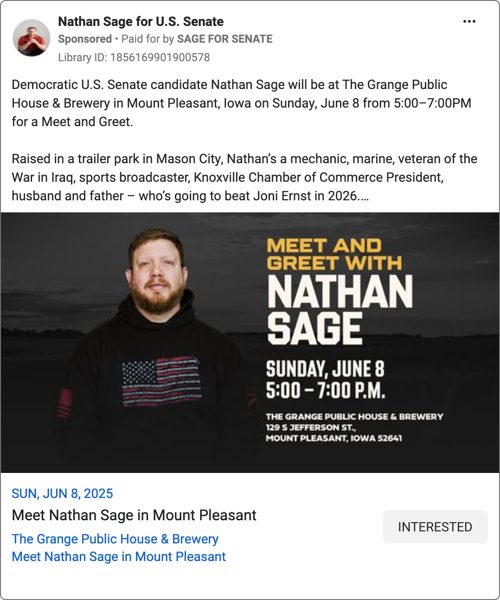Open the three-dot options menu
This screenshot has height=600, width=500.
pos(469,21)
